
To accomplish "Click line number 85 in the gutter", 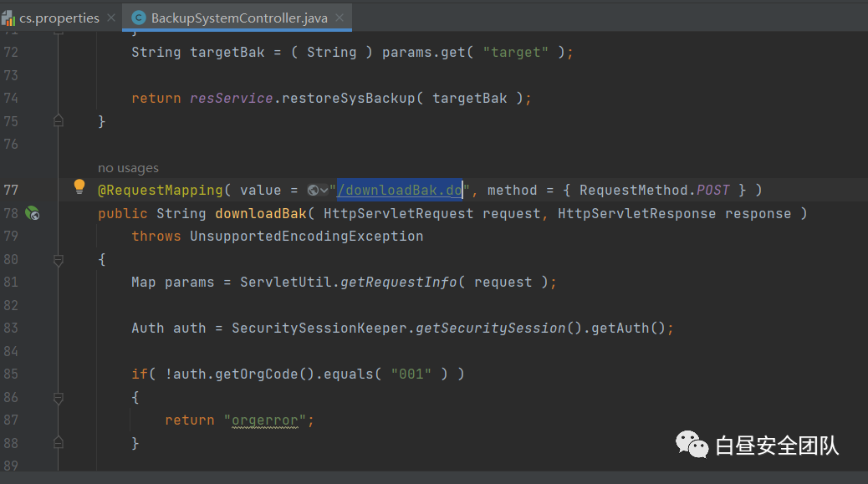I will click(11, 374).
